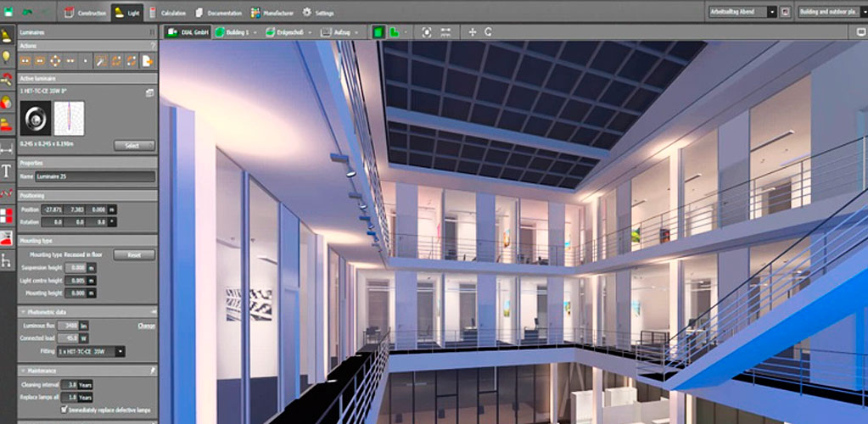Select the Text tool in sidebar
This screenshot has width=868, height=424.
tap(7, 170)
